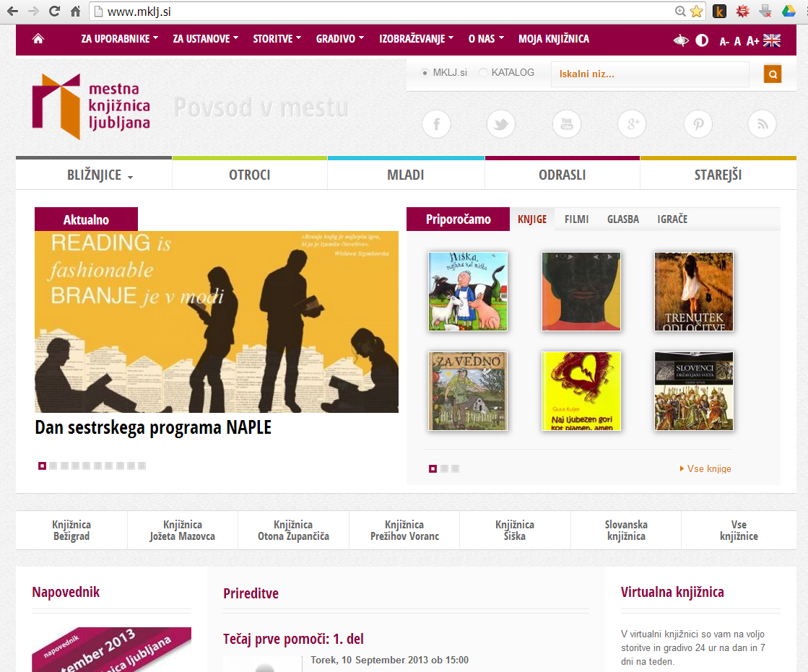Open the Pinterest social icon

[698, 124]
